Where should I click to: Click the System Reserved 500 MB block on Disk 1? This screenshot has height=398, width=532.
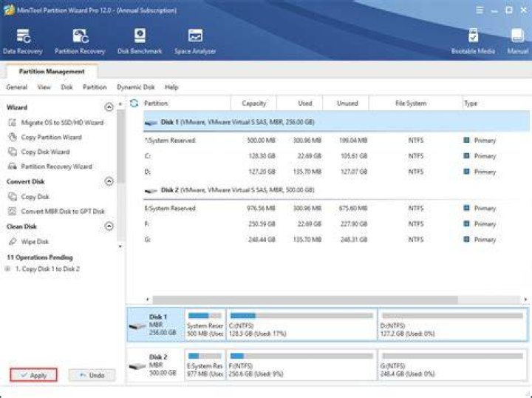[205, 325]
